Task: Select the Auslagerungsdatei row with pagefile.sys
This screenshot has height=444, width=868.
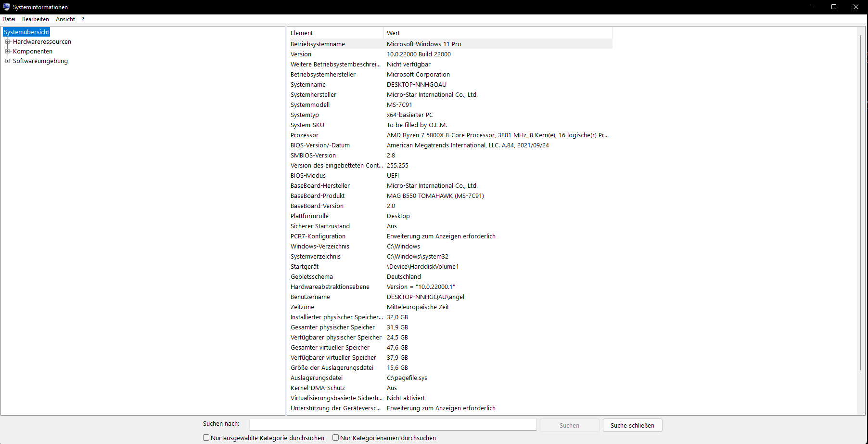Action: tap(450, 378)
